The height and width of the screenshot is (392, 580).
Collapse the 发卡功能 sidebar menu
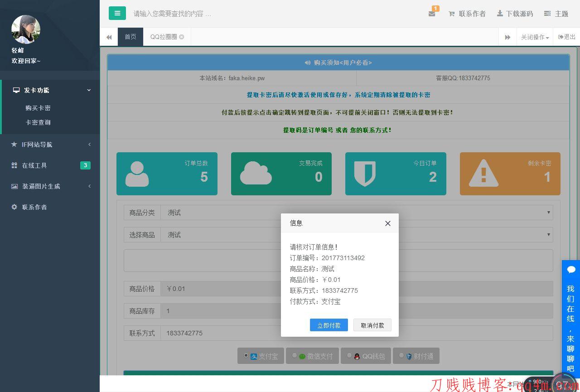coord(51,90)
